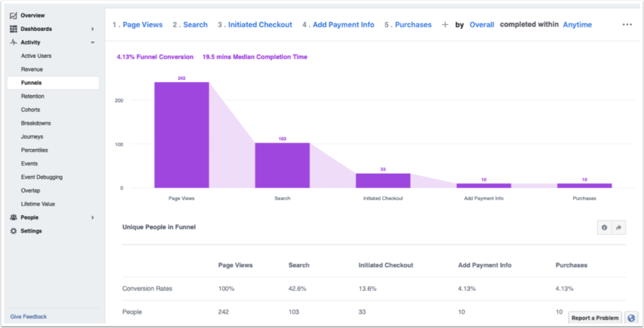644x328 pixels.
Task: Open Settings via the gear icon
Action: pyautogui.click(x=14, y=231)
